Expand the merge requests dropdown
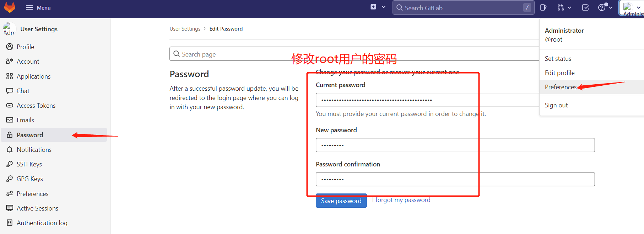 [564, 7]
